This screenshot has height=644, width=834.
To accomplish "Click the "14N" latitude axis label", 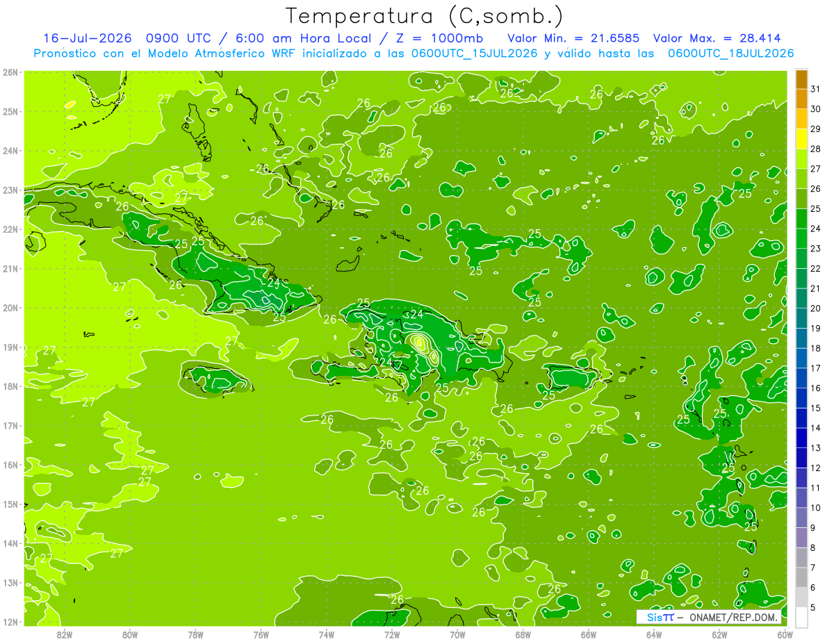I will coord(10,543).
